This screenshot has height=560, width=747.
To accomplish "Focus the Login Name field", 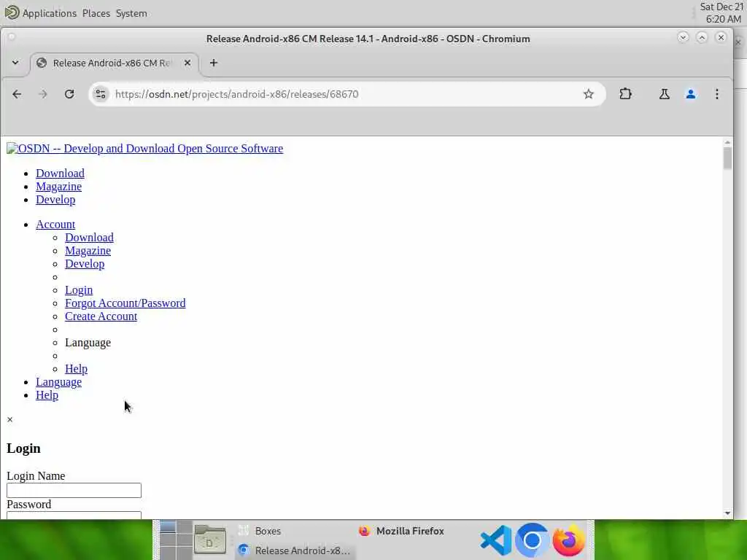I will tap(74, 491).
